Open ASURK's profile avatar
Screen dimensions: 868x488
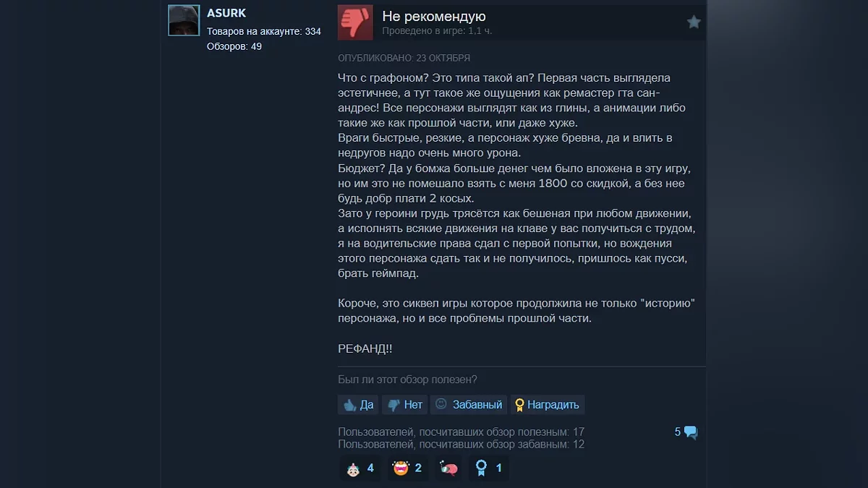coord(184,20)
